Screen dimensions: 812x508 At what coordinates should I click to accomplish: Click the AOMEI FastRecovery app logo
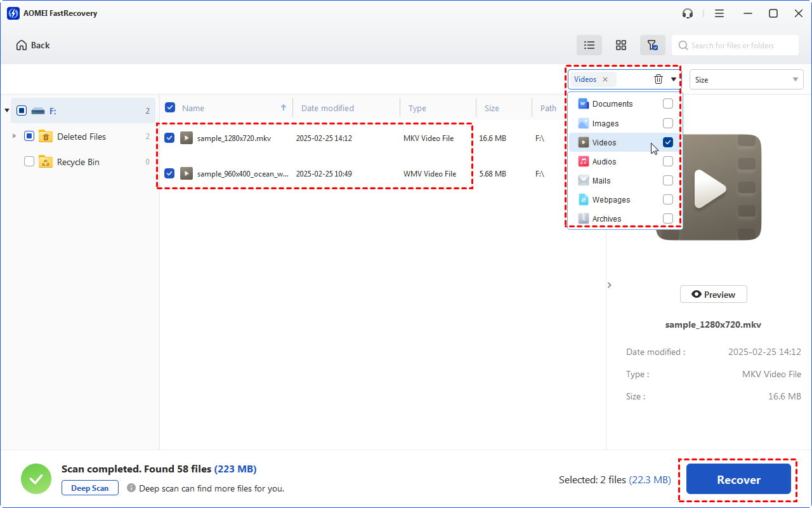coord(12,13)
